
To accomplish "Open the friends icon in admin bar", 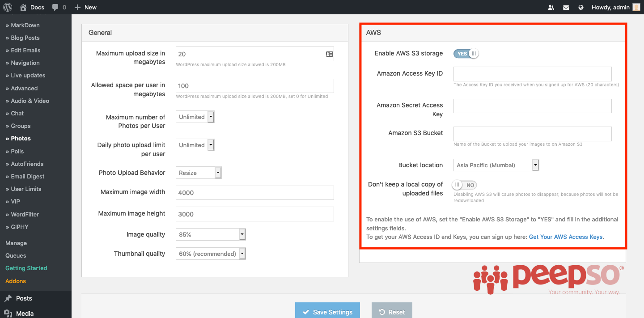I will click(551, 7).
